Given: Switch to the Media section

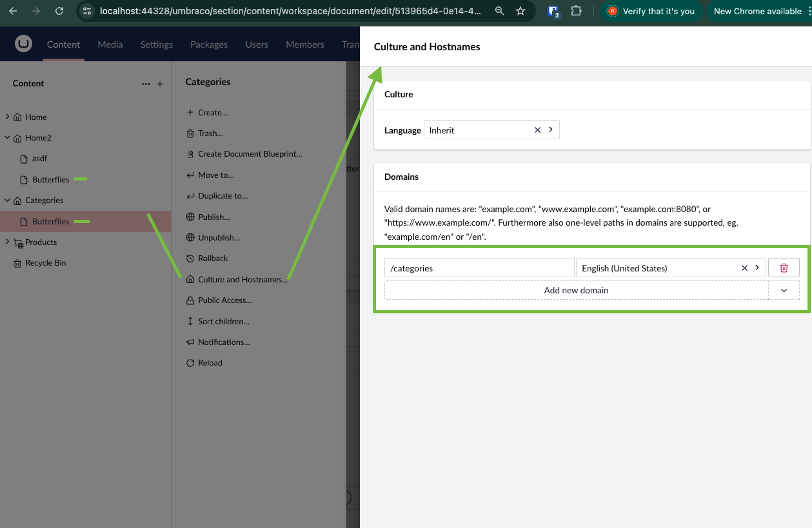Looking at the screenshot, I should tap(110, 44).
